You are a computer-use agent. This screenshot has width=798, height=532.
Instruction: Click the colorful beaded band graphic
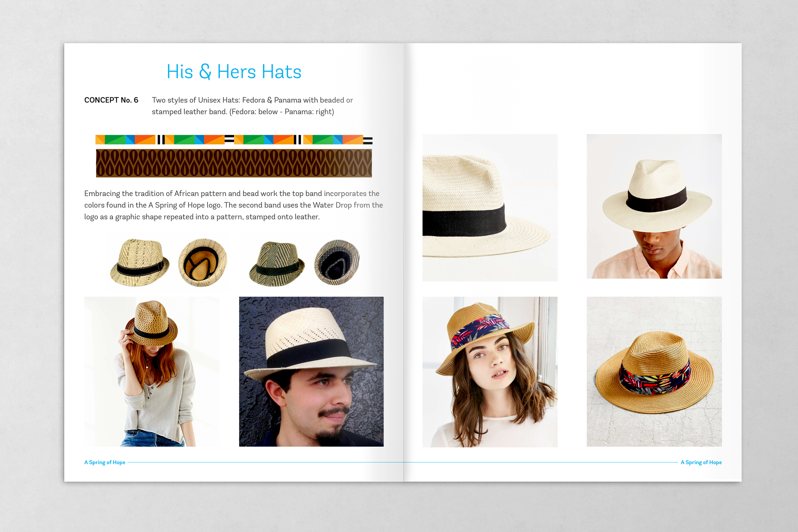[x=234, y=140]
